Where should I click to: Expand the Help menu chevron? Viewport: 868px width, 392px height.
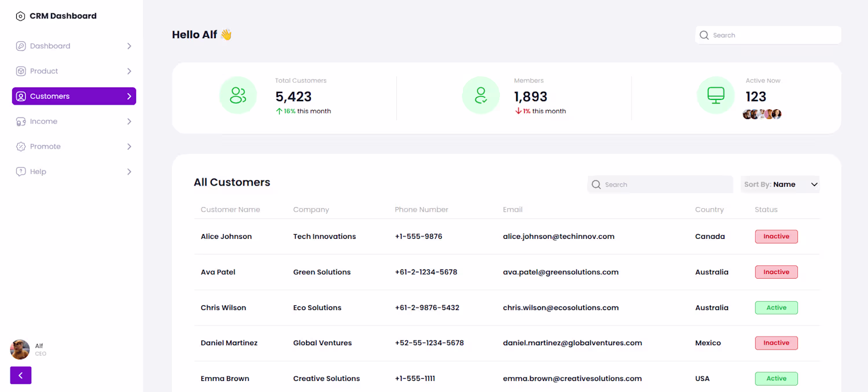tap(129, 172)
